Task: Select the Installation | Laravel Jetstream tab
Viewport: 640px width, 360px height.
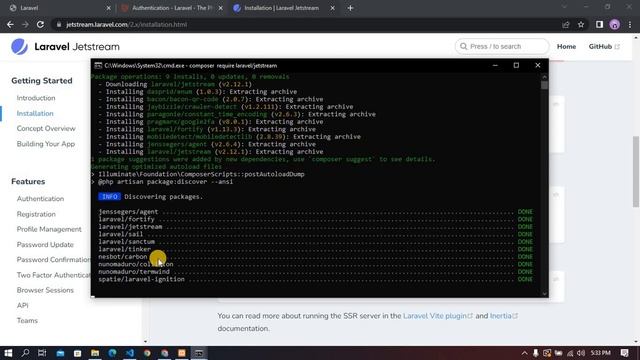Action: click(x=284, y=8)
